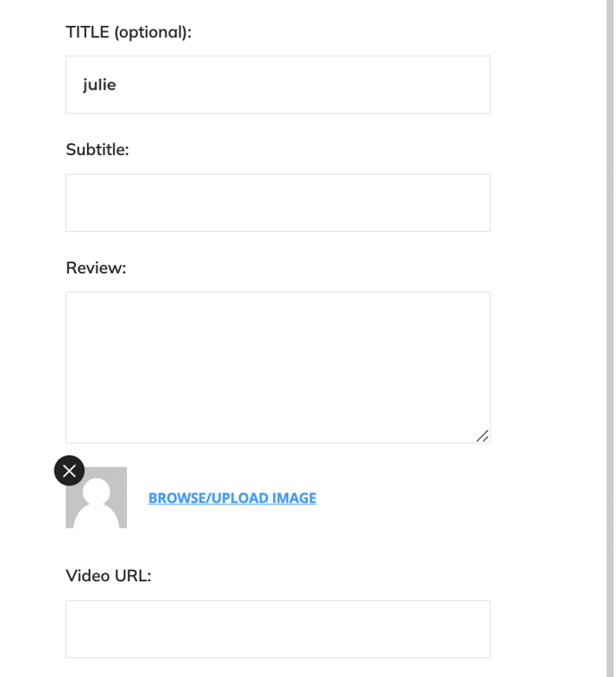Open the BROWSE/UPLOAD IMAGE link

(232, 498)
